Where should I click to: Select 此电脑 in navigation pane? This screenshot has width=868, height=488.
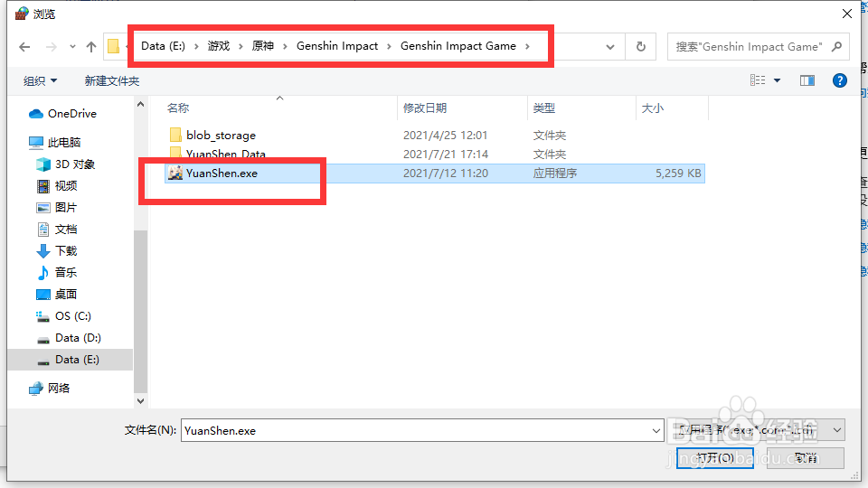click(55, 143)
